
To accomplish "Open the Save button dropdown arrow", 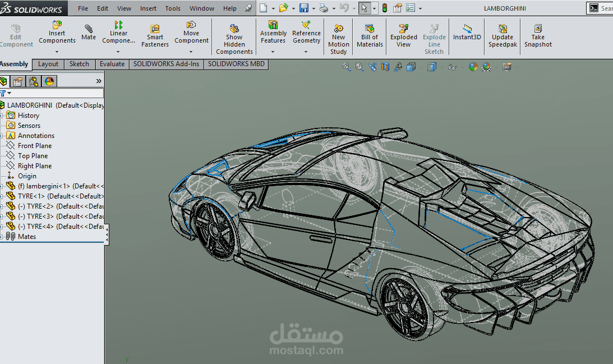I will (x=314, y=8).
